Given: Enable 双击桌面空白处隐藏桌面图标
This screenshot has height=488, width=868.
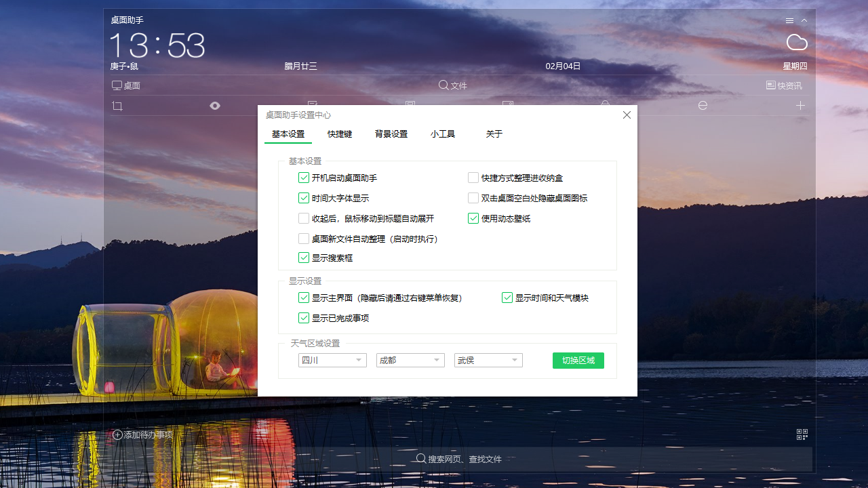Looking at the screenshot, I should [473, 198].
